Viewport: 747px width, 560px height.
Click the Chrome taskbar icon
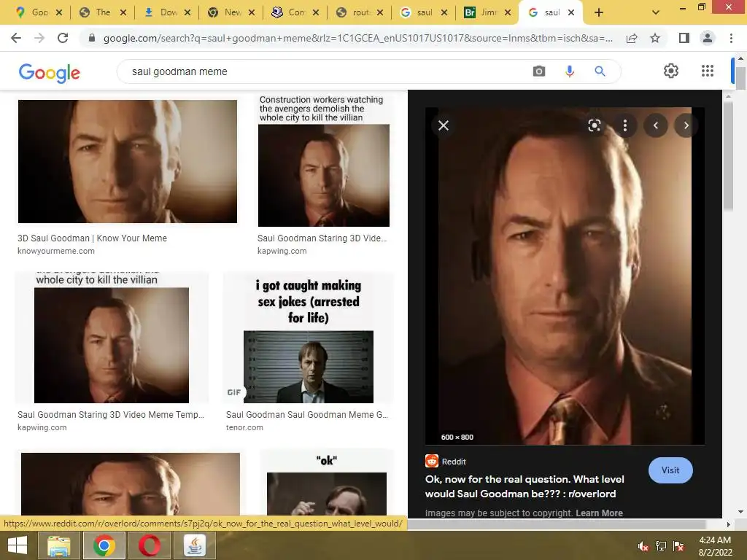[104, 545]
